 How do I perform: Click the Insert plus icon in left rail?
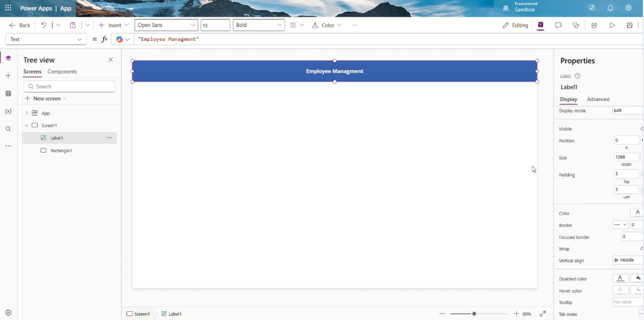coord(8,75)
